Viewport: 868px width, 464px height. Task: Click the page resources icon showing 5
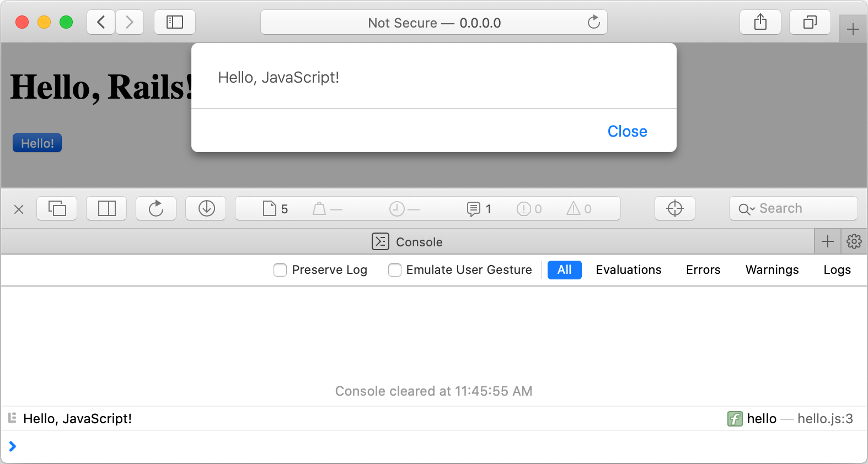tap(275, 208)
